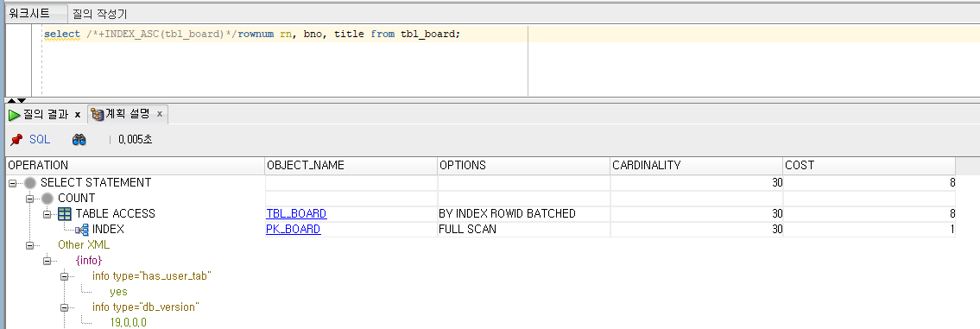Select the info type="has_user_tab" item
The width and height of the screenshot is (980, 329).
pos(151,275)
